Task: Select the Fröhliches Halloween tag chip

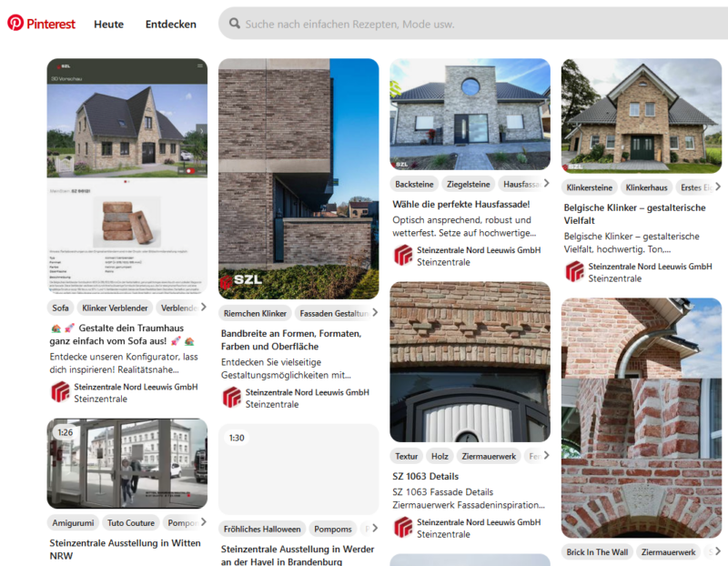Action: tap(262, 529)
